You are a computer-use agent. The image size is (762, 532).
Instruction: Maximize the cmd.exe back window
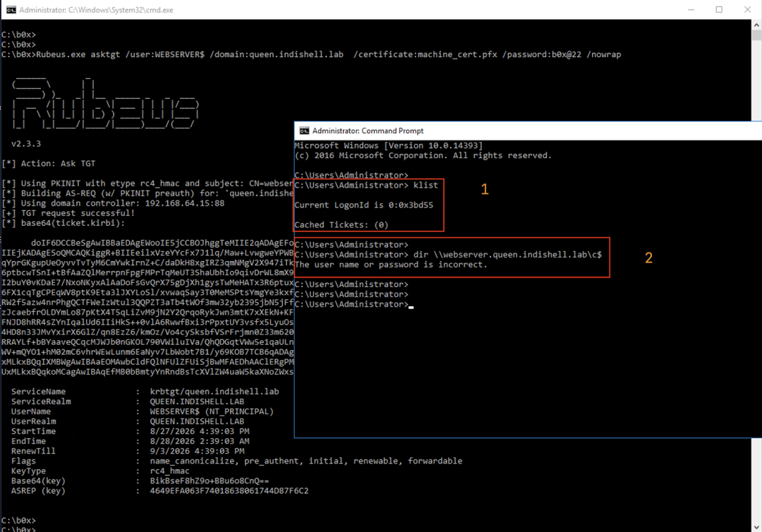click(719, 10)
